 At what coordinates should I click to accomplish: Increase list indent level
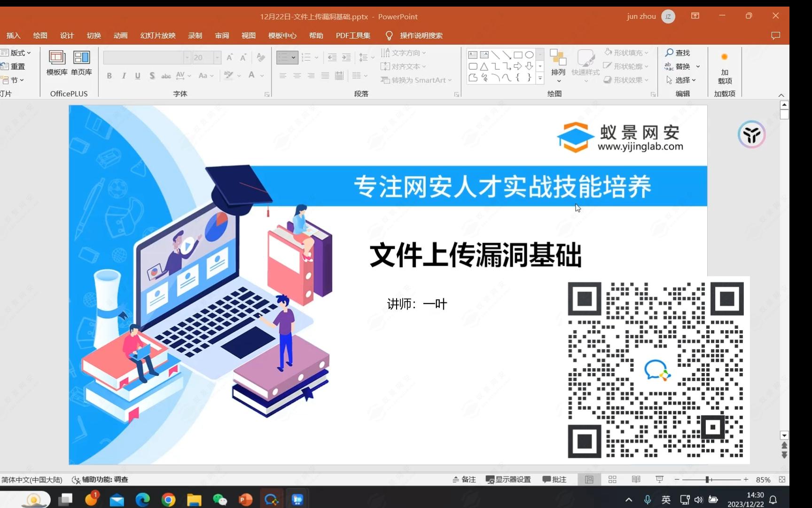point(346,57)
